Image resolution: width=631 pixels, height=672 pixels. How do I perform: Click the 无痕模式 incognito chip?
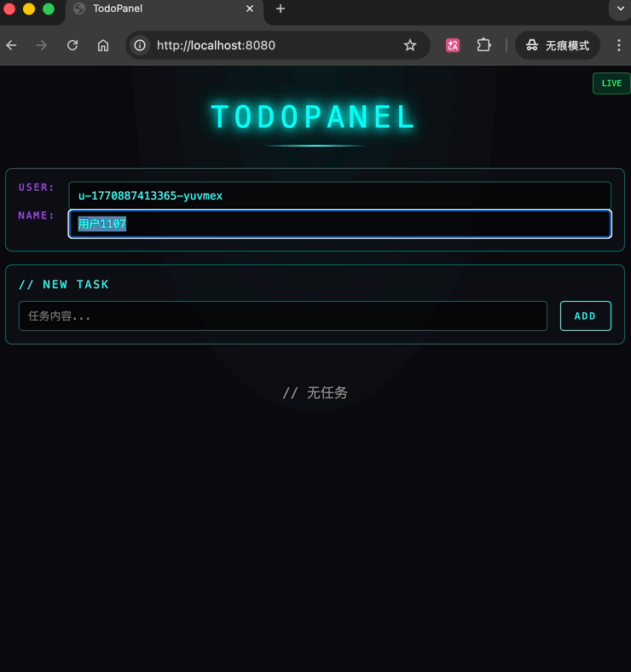tap(558, 45)
